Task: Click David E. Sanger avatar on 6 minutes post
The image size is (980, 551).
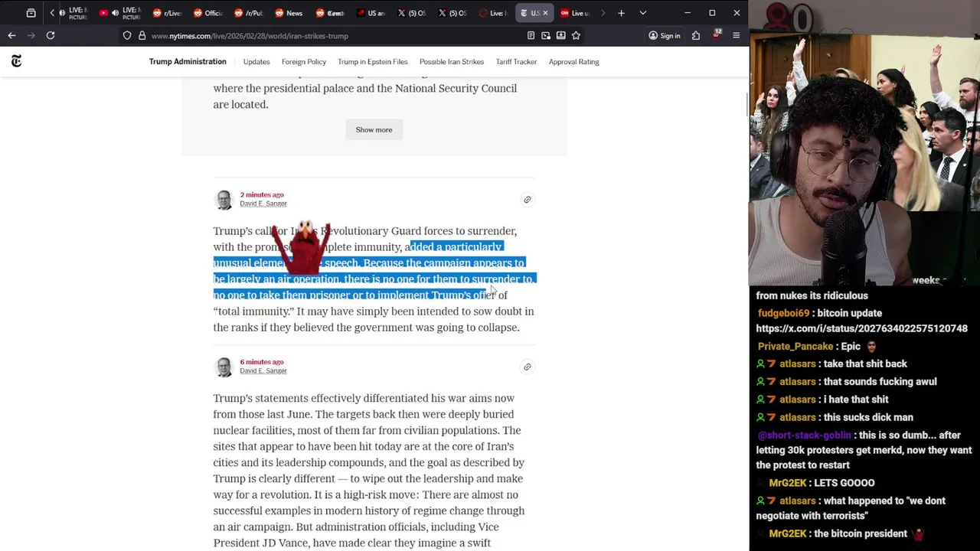Action: (224, 367)
